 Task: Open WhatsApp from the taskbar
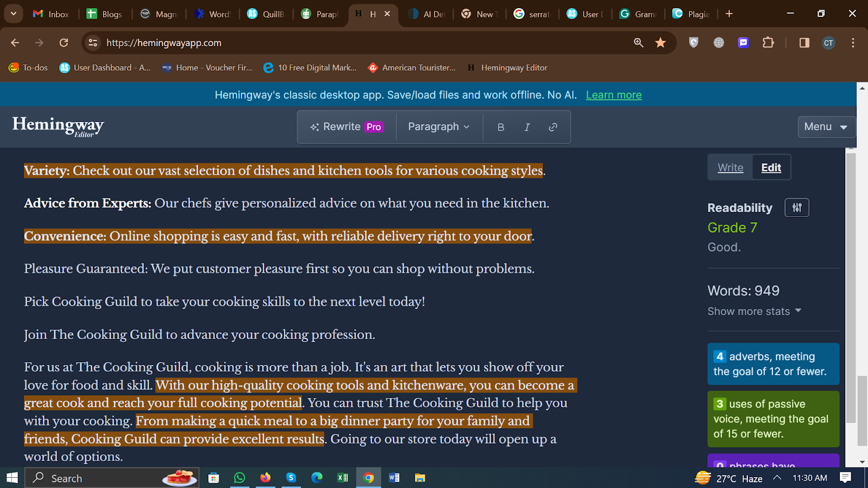[x=239, y=478]
